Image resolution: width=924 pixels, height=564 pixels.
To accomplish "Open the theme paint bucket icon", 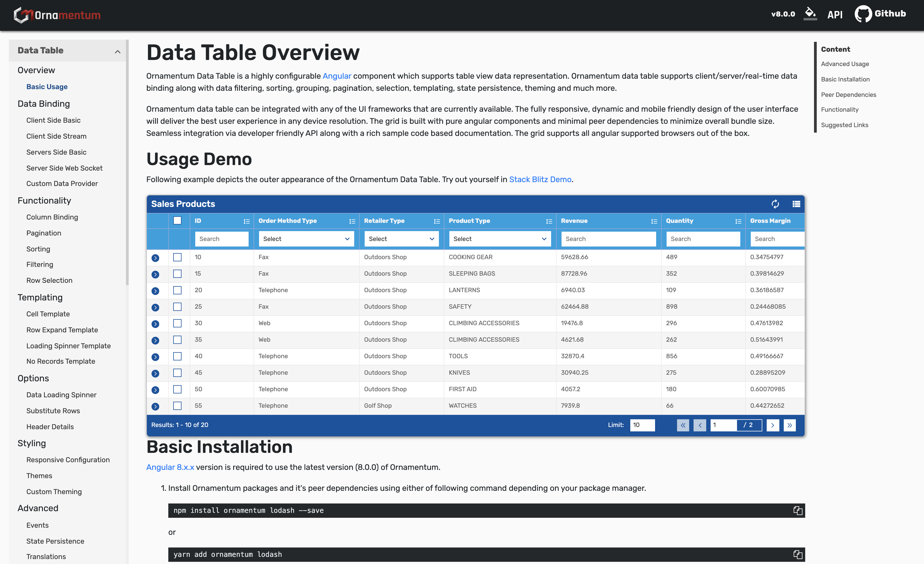I will coord(810,13).
